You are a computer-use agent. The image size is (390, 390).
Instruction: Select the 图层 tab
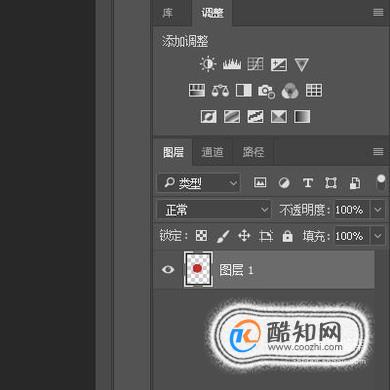point(173,152)
